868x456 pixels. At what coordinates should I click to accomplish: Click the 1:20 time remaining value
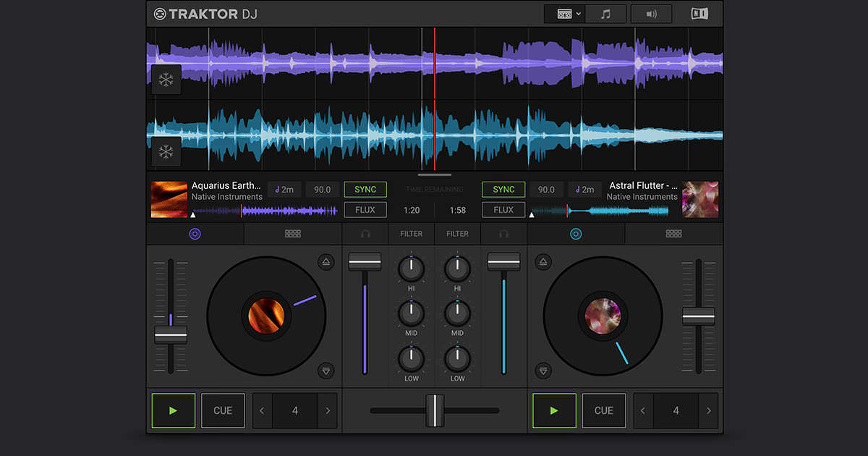[x=412, y=210]
